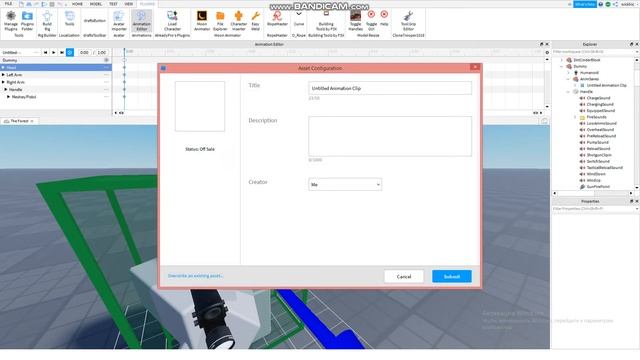Image resolution: width=640 pixels, height=360 pixels.
Task: Click the Curve plugin button
Action: (x=299, y=19)
